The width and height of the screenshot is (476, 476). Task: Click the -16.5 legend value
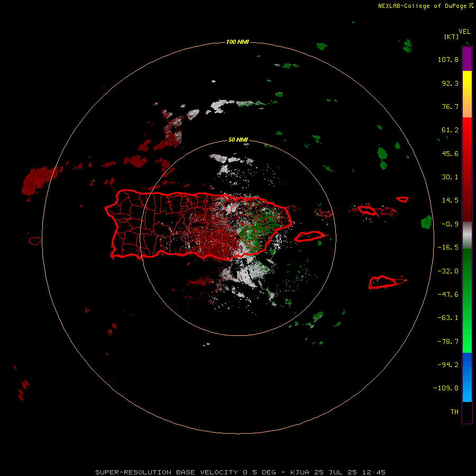point(448,248)
